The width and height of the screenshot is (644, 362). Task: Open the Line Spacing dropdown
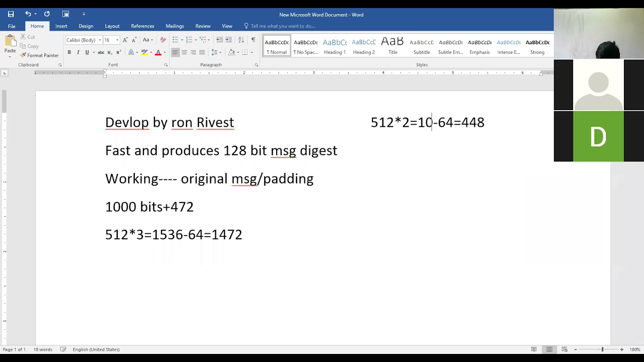[x=217, y=52]
